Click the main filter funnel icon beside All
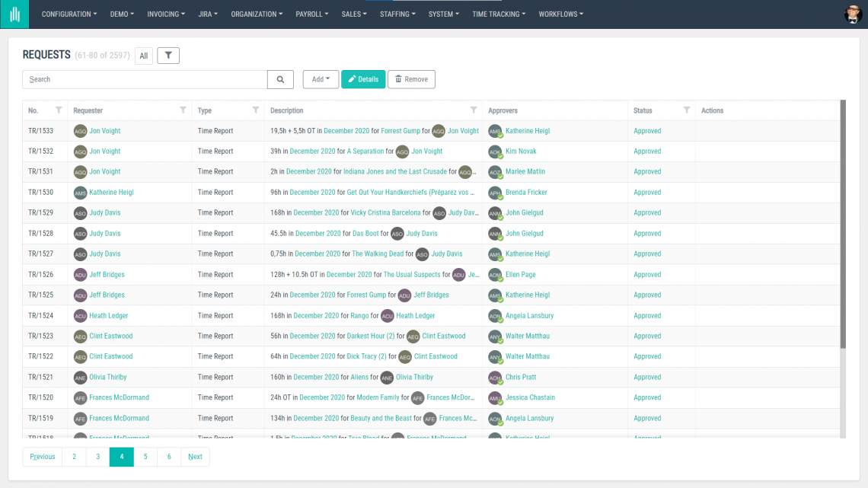This screenshot has height=488, width=868. click(x=168, y=55)
